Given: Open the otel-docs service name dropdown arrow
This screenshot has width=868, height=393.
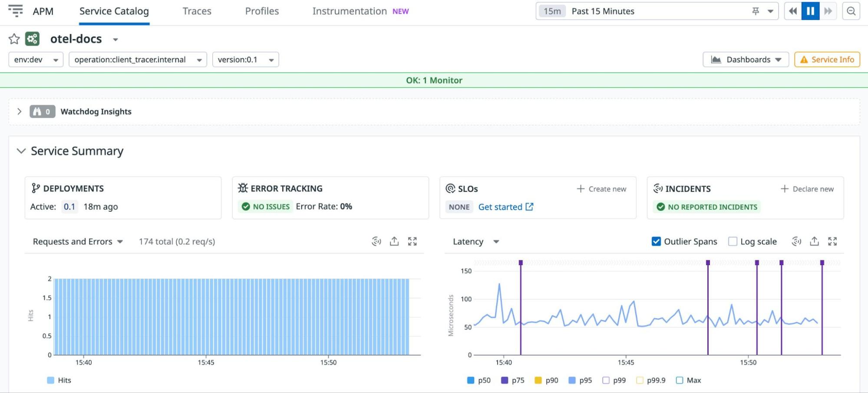Looking at the screenshot, I should pos(116,40).
